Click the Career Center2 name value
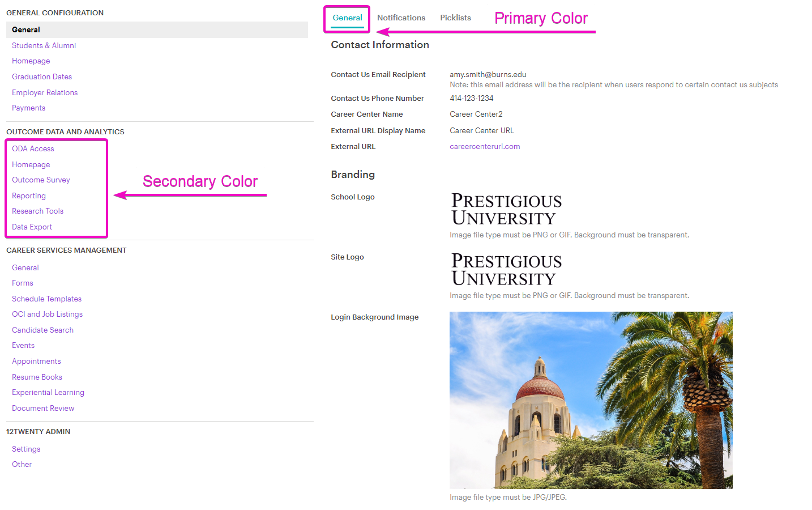Screen dimensions: 812x510 click(476, 114)
